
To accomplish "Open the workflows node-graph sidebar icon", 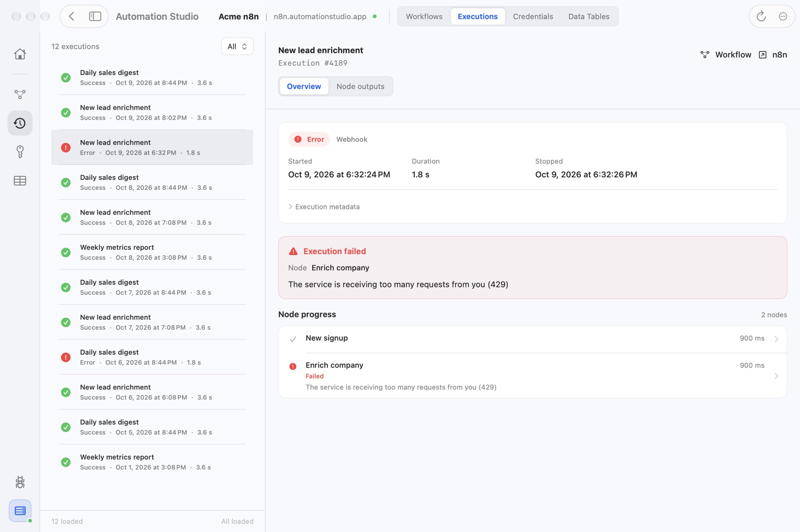I will click(x=20, y=94).
